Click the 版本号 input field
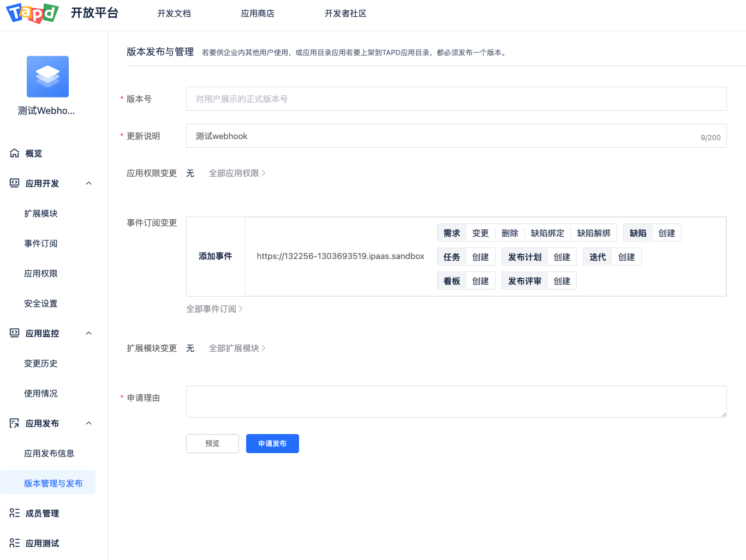 click(456, 99)
